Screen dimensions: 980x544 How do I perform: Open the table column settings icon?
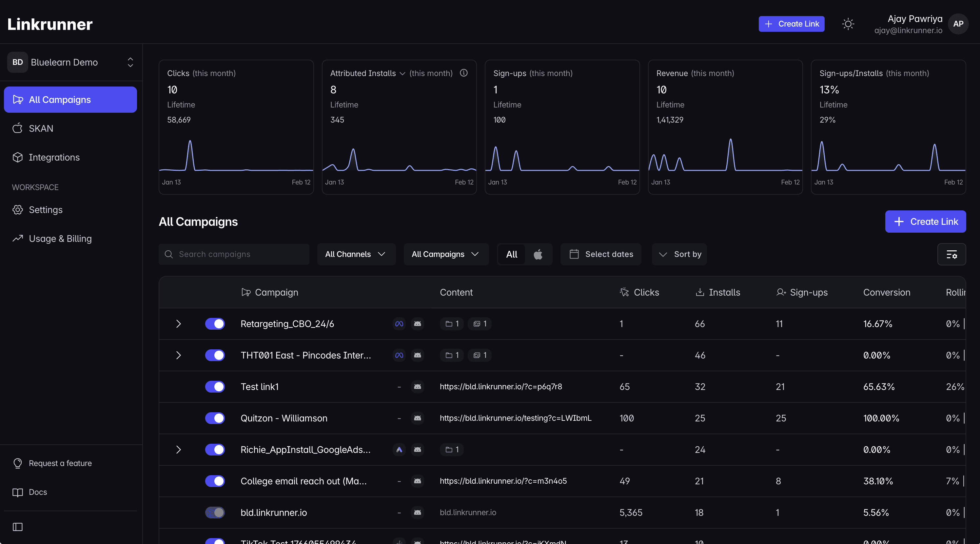point(951,254)
